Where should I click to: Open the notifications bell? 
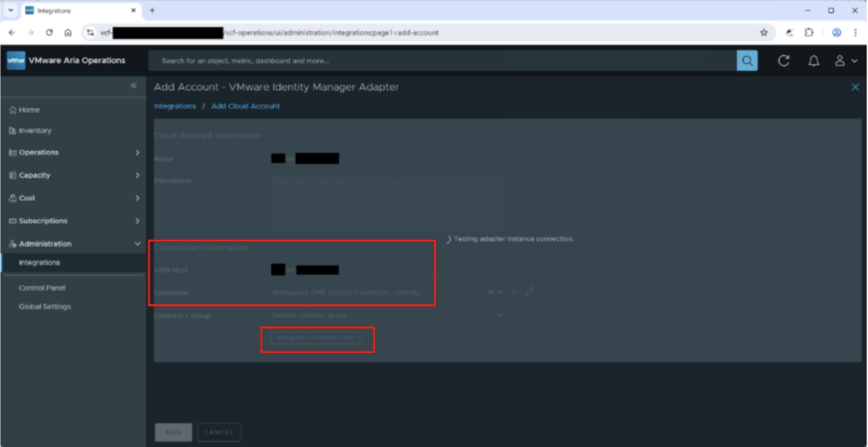[814, 61]
